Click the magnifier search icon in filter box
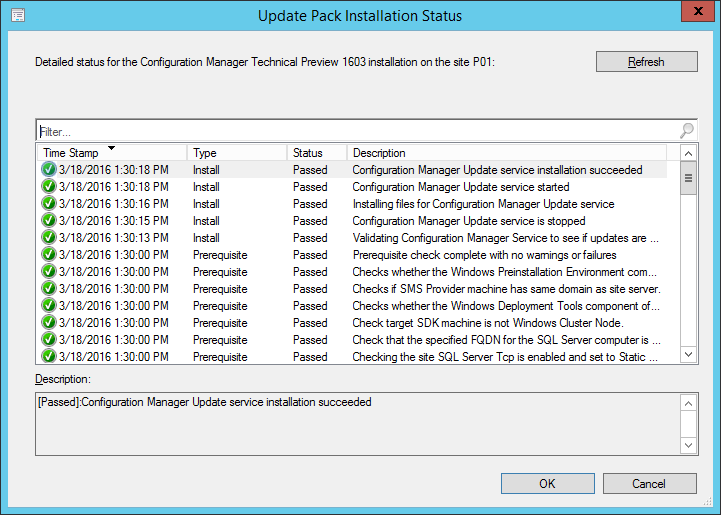This screenshot has height=515, width=721. coord(687,131)
